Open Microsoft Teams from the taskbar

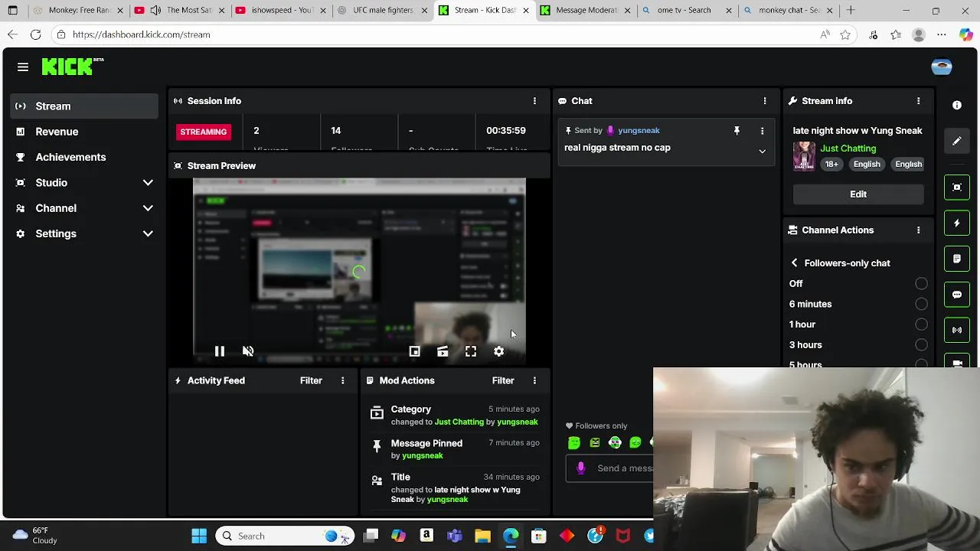(x=455, y=536)
